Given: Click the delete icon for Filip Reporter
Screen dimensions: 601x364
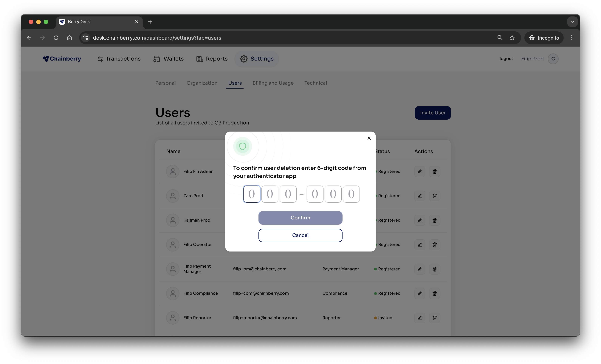Looking at the screenshot, I should click(x=434, y=318).
